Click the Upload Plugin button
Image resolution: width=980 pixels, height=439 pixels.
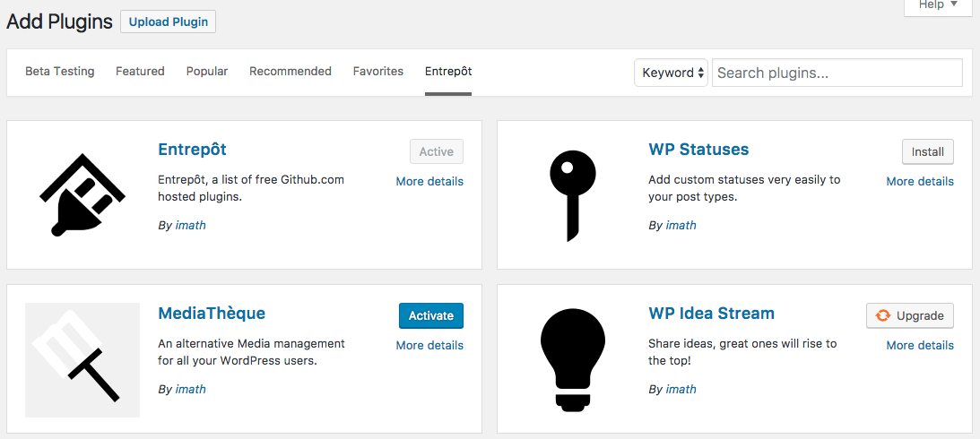[x=169, y=22]
